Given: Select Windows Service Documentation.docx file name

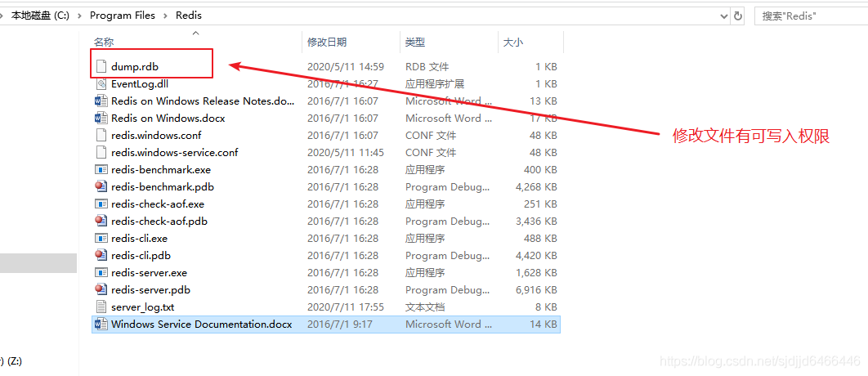Looking at the screenshot, I should 202,325.
